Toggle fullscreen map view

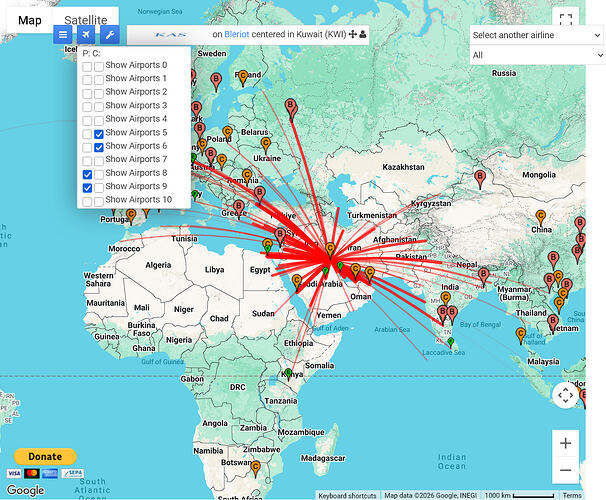coord(565,19)
